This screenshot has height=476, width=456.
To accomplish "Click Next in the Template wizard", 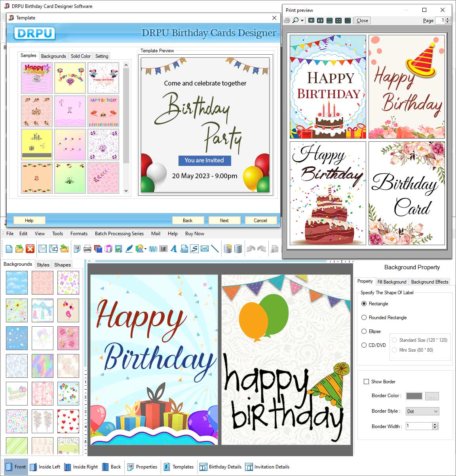I will 224,220.
